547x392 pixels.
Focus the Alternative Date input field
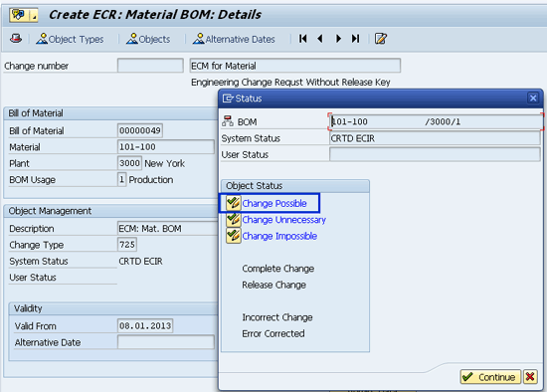coord(166,342)
